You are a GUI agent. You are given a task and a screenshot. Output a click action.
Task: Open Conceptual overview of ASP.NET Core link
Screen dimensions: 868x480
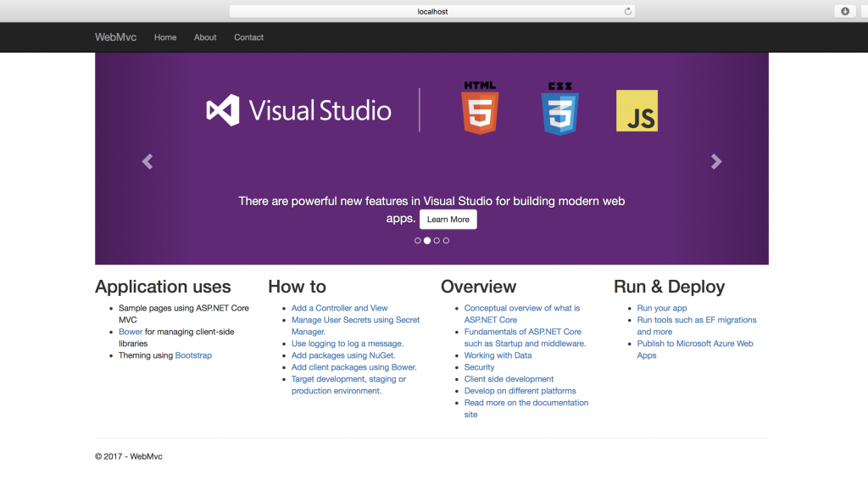[522, 314]
